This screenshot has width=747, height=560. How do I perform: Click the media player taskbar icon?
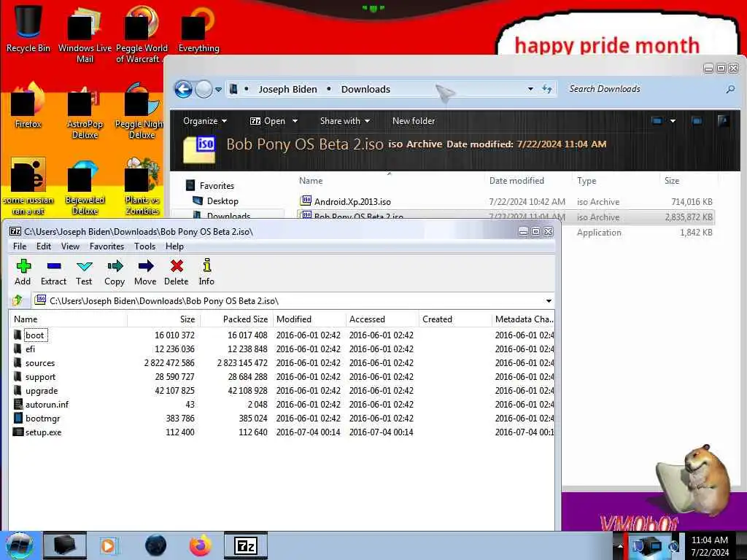(x=109, y=545)
